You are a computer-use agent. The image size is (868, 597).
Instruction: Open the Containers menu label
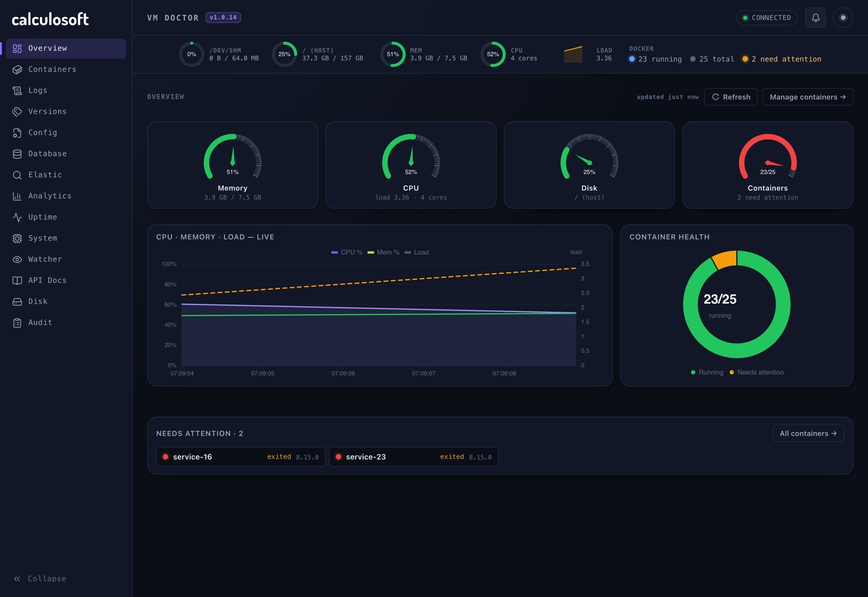52,69
